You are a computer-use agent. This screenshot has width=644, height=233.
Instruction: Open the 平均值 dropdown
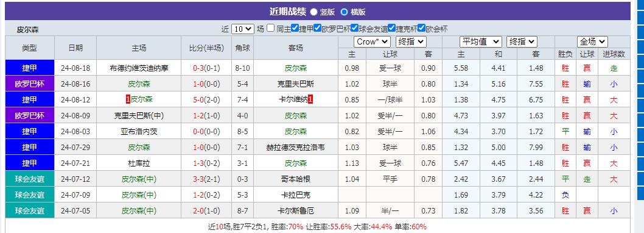point(480,41)
